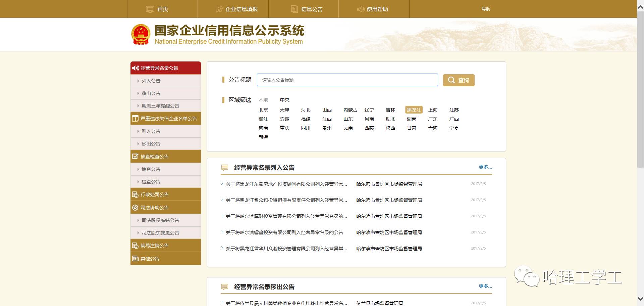Open notice about 依兰县晨光村菌类种植专业合作社

[x=286, y=303]
